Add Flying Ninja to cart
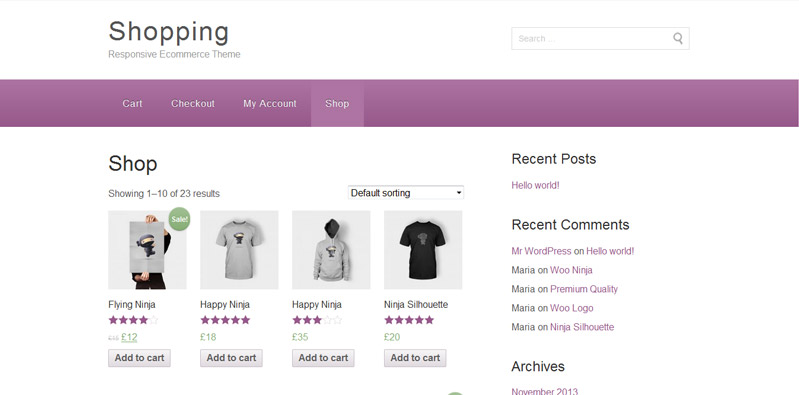Screen dimensions: 799x395 (x=139, y=358)
